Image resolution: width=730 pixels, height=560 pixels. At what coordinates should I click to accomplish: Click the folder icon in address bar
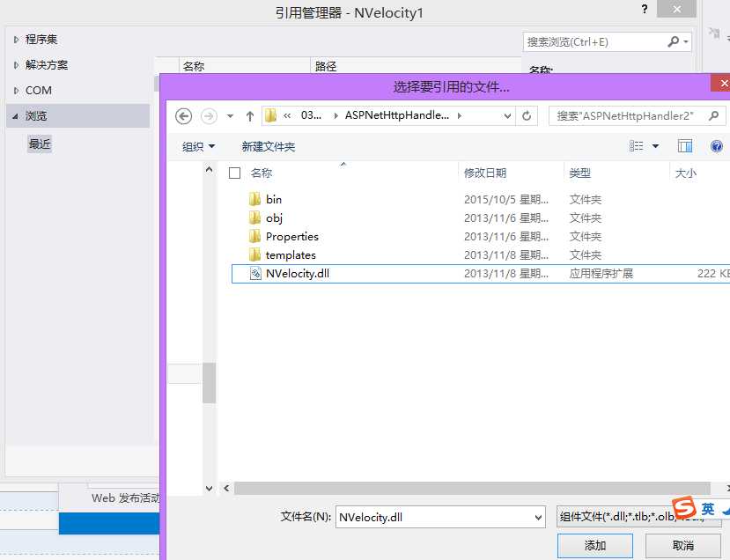pos(270,115)
